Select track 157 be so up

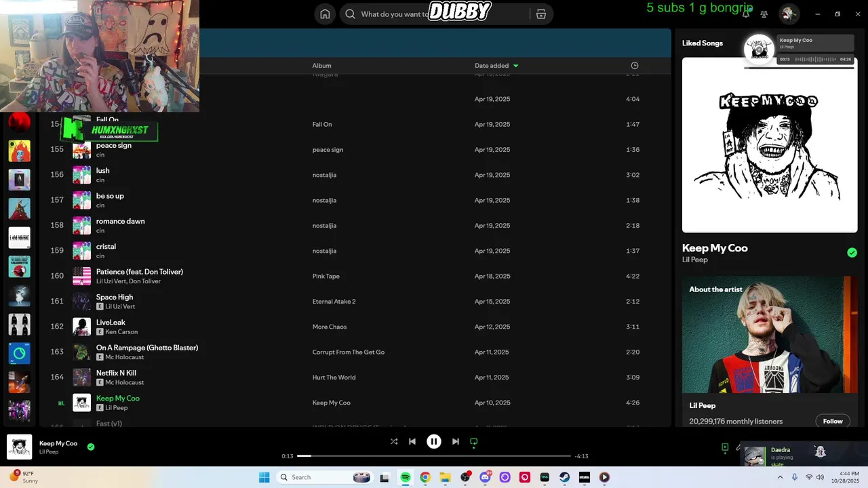110,196
